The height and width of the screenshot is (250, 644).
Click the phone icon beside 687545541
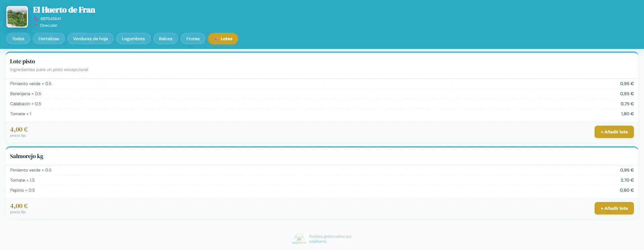pyautogui.click(x=36, y=19)
